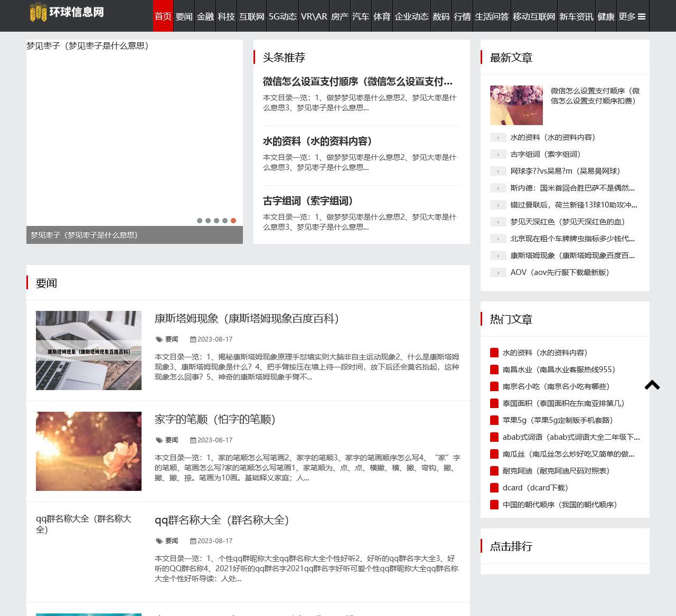Go to the 首页 navigation tab
The height and width of the screenshot is (616, 676).
pyautogui.click(x=163, y=16)
